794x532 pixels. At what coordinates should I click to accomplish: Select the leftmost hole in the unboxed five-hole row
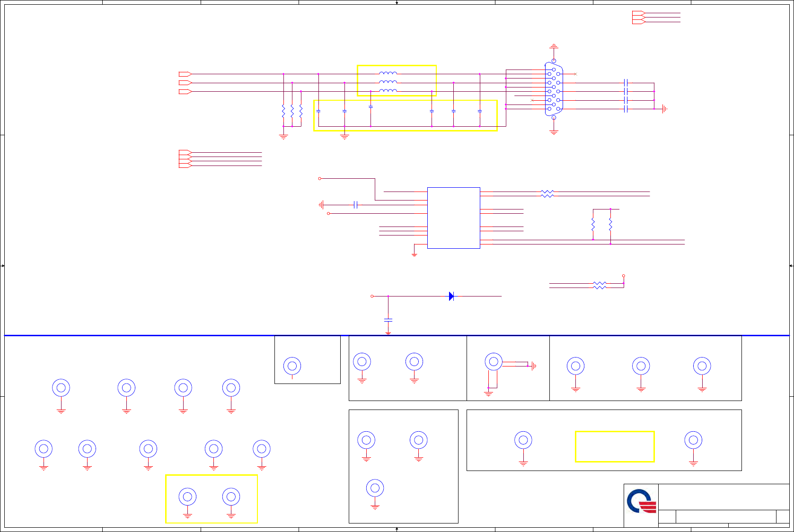point(44,449)
